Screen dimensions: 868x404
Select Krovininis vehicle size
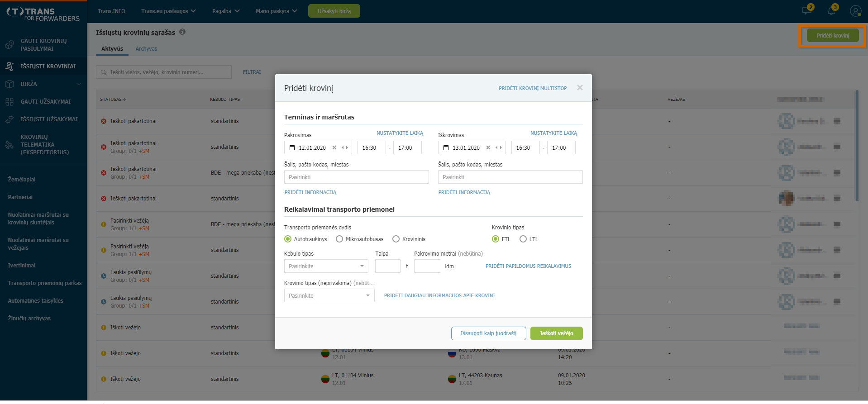tap(396, 239)
